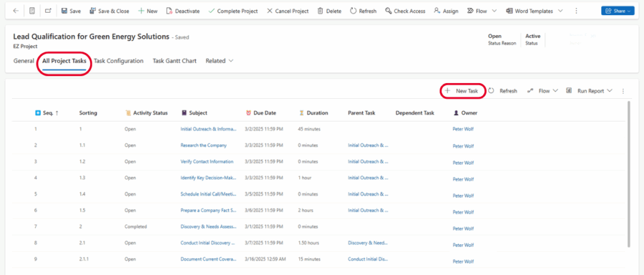Deactivate the project record
The image size is (644, 275).
(182, 11)
